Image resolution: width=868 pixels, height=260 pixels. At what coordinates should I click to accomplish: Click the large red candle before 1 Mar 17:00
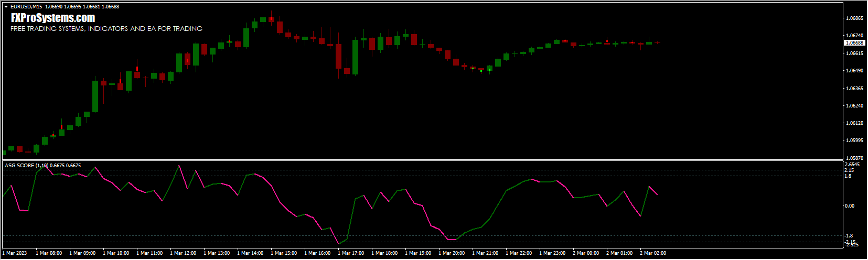[x=338, y=56]
